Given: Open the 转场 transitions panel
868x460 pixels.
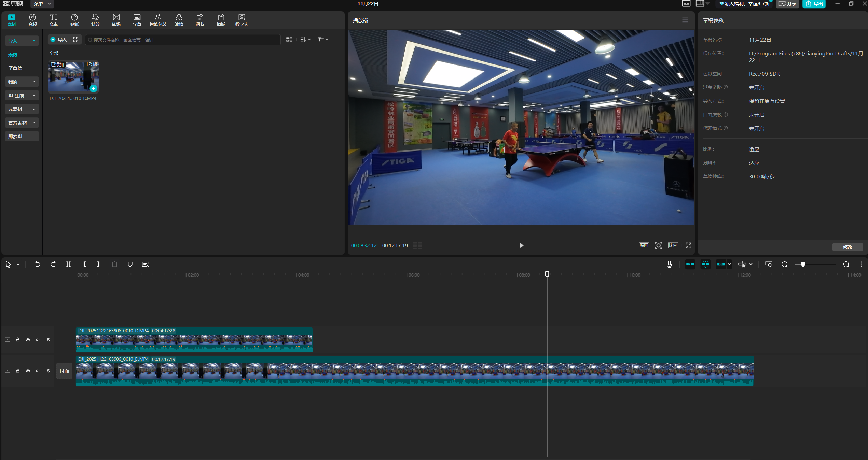Looking at the screenshot, I should tap(116, 20).
